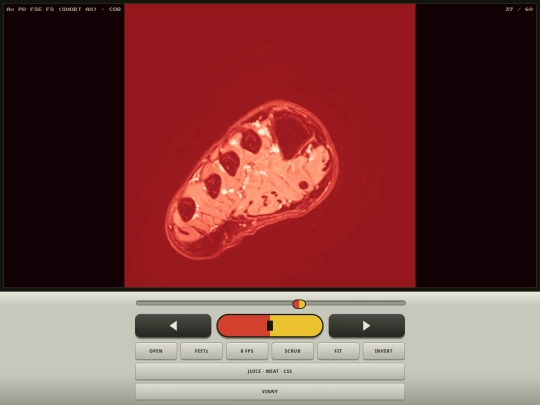Click the VINNY button

pos(270,392)
